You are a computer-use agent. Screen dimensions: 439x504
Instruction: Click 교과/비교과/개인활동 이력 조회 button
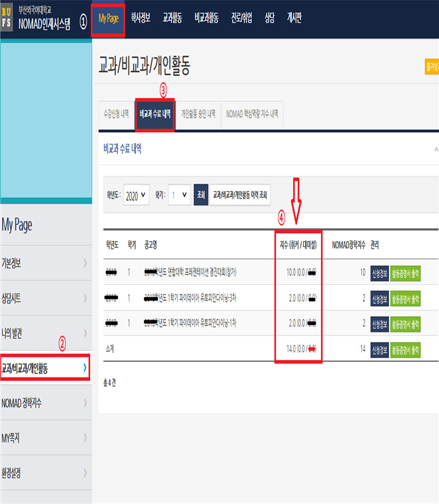tap(240, 196)
